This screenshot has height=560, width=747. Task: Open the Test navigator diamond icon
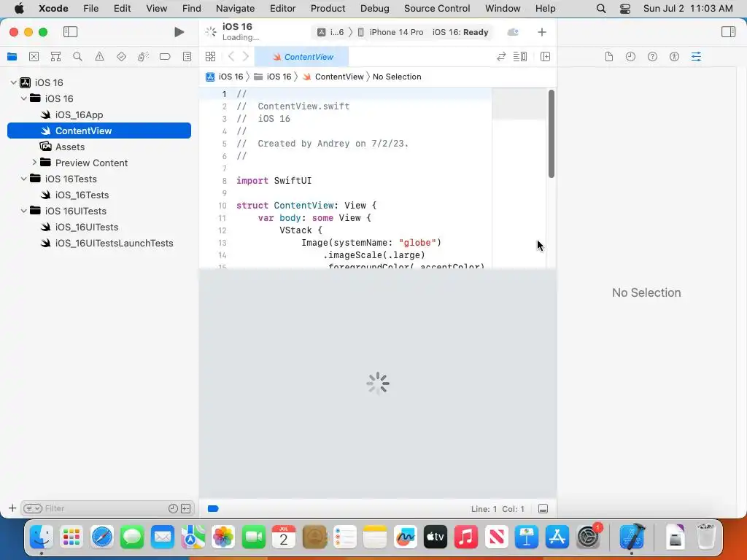click(121, 57)
